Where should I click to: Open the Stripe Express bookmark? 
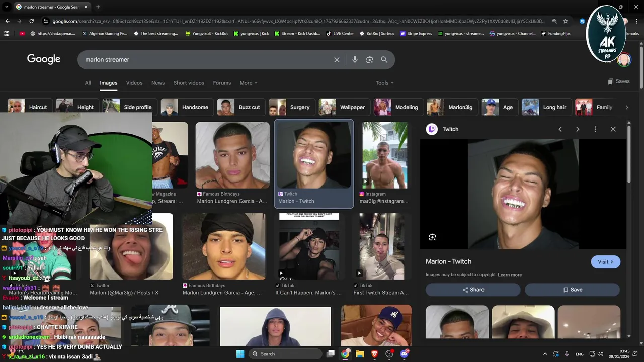click(x=416, y=34)
